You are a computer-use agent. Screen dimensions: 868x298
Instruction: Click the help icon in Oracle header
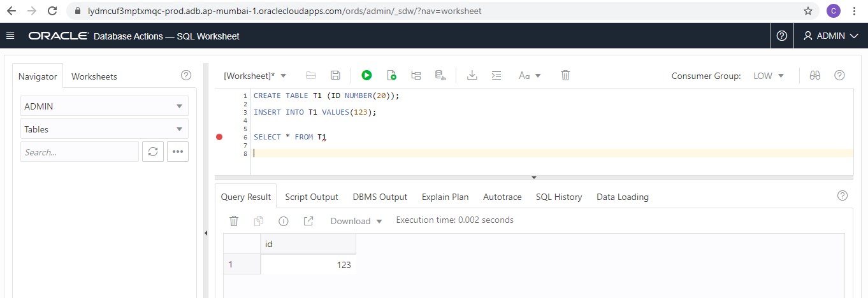[782, 36]
